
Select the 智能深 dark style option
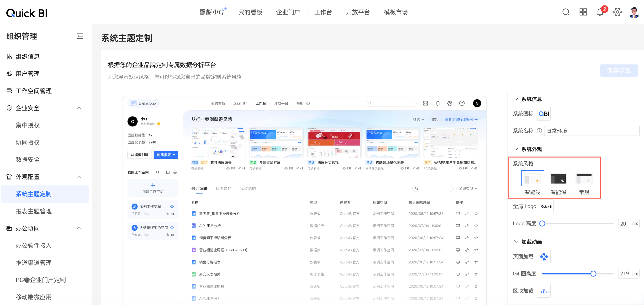(x=558, y=179)
